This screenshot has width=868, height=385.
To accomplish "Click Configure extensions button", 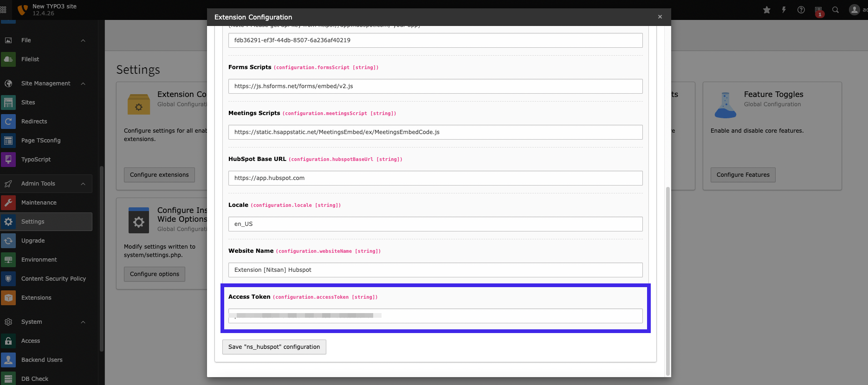I will pyautogui.click(x=159, y=175).
